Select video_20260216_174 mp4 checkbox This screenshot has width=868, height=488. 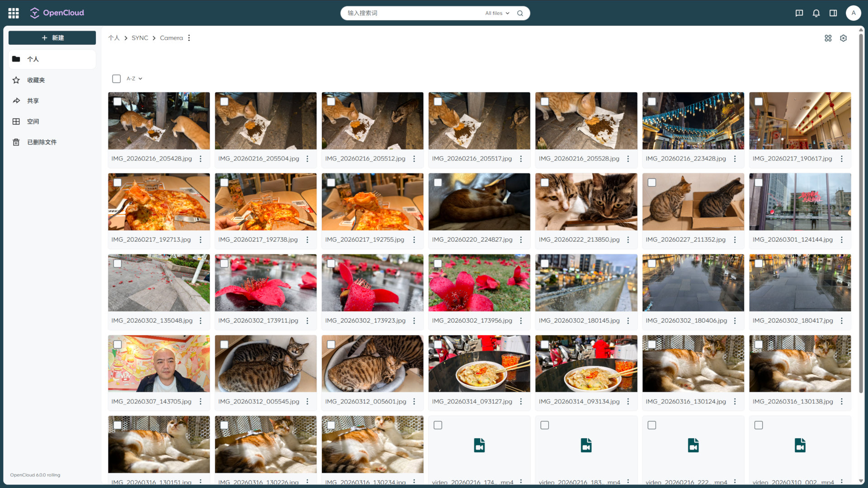pos(438,425)
